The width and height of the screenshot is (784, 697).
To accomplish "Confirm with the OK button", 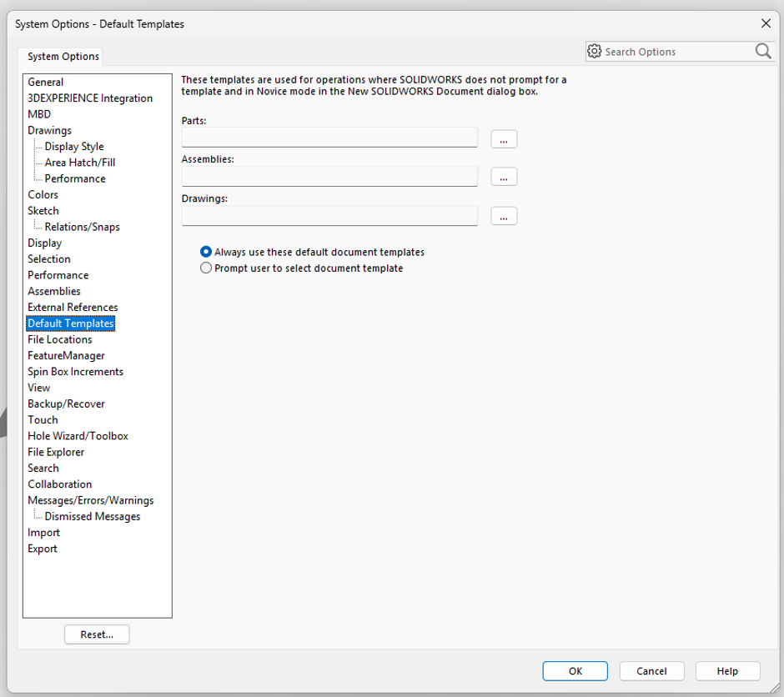I will [x=575, y=671].
